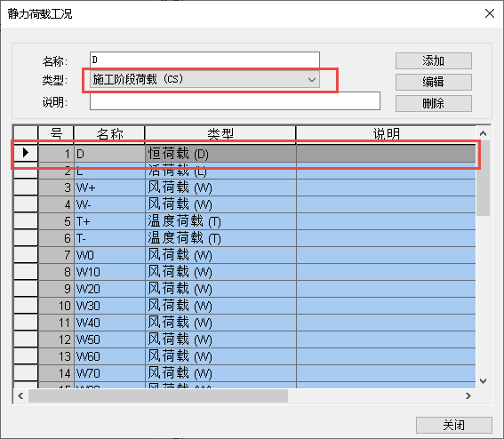
Task: Click 温度荷载 (T) type in row 6
Action: click(220, 238)
